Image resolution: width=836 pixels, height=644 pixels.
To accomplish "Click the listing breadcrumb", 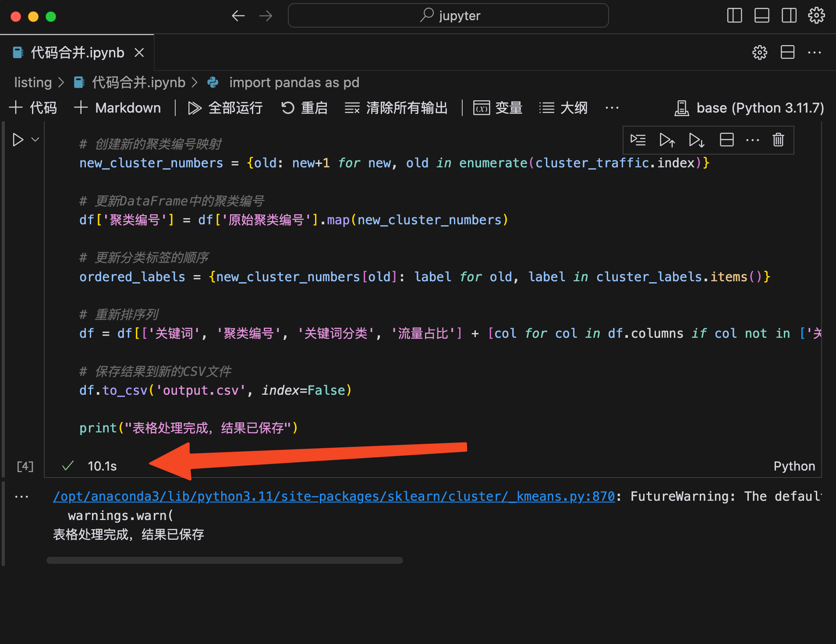I will coord(33,82).
